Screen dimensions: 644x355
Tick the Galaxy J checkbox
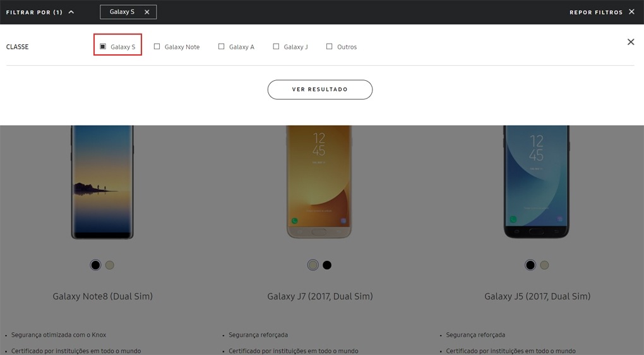pyautogui.click(x=276, y=47)
